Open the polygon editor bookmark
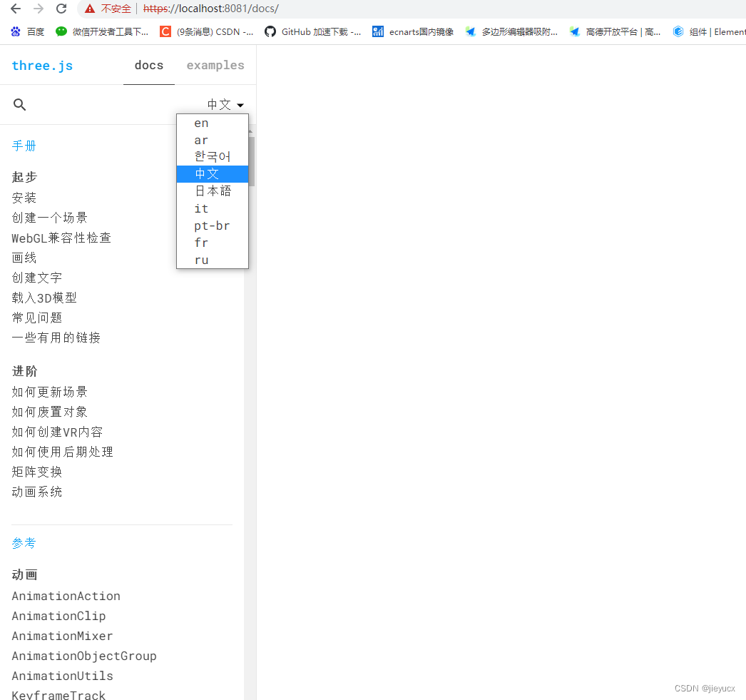This screenshot has width=746, height=700. tap(511, 32)
